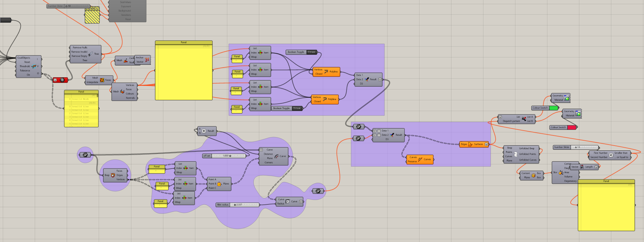Click the Clean Tree component icon
This screenshot has width=644, height=242.
pyautogui.click(x=91, y=54)
